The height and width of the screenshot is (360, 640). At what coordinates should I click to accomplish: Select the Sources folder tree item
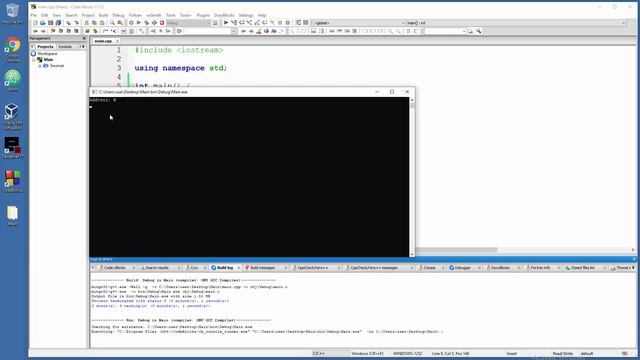[x=57, y=66]
